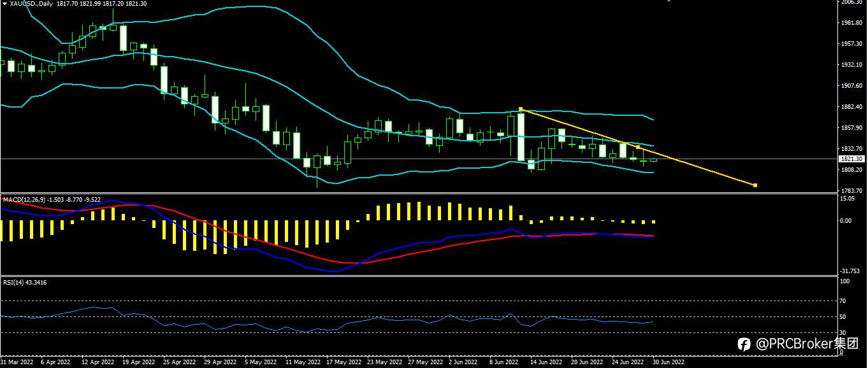Click the highlighted current price label 1821.30
The image size is (868, 368).
coord(851,159)
